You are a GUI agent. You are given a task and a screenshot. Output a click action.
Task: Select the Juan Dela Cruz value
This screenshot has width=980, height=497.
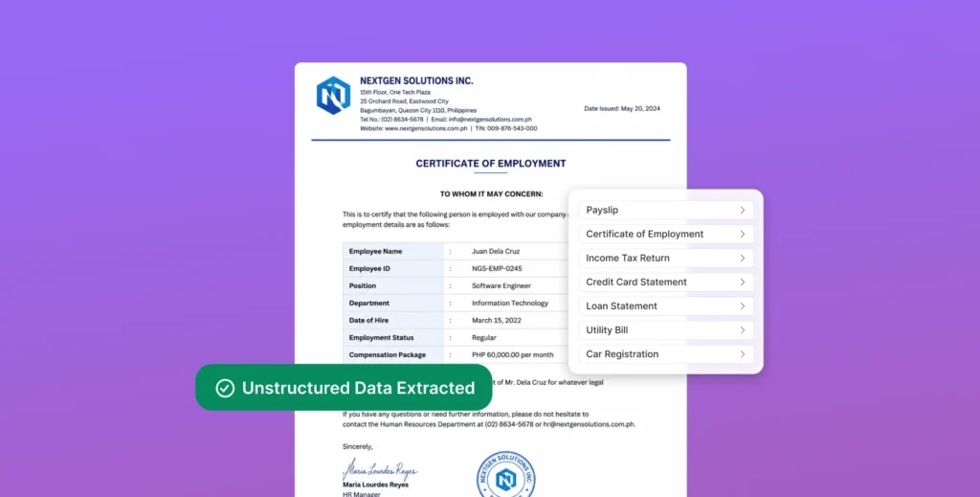(x=496, y=251)
